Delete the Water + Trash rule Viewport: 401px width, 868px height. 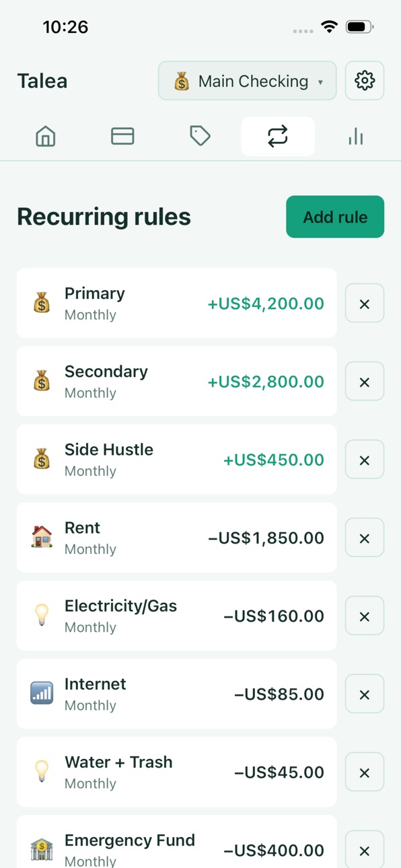pyautogui.click(x=365, y=772)
